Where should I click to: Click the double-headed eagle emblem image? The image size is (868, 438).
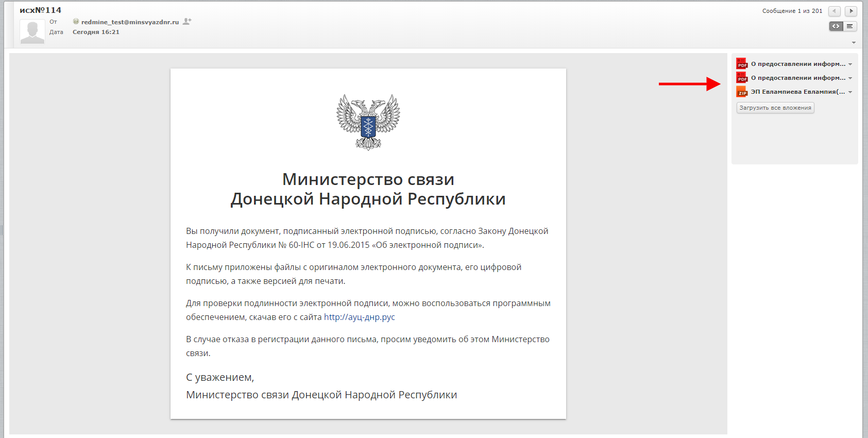[368, 122]
